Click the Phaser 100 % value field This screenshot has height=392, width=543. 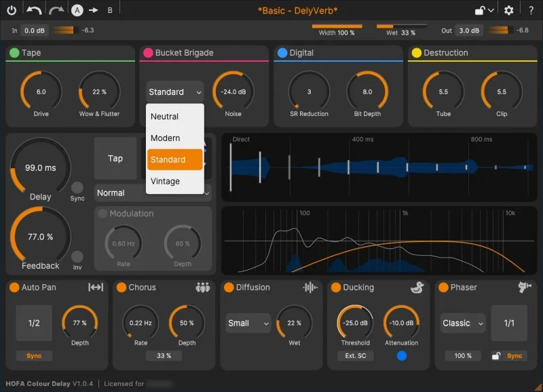point(463,355)
